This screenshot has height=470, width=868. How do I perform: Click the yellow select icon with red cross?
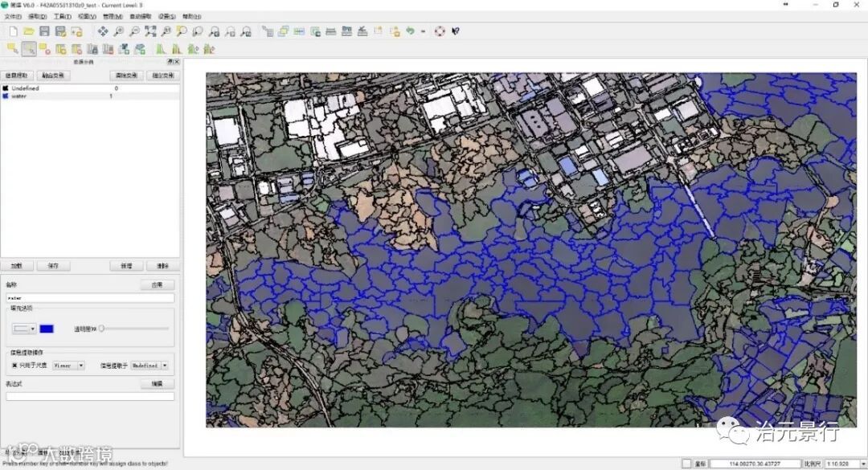pyautogui.click(x=45, y=49)
